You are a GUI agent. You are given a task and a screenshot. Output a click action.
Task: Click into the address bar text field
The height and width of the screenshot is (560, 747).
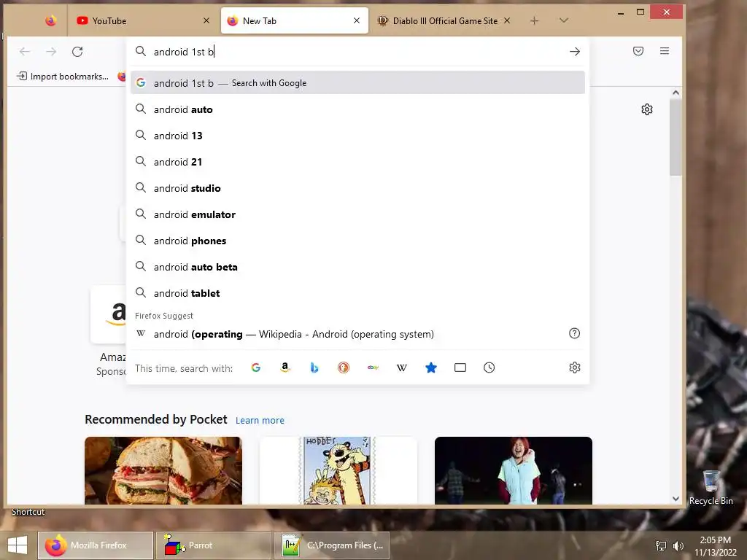tap(357, 52)
